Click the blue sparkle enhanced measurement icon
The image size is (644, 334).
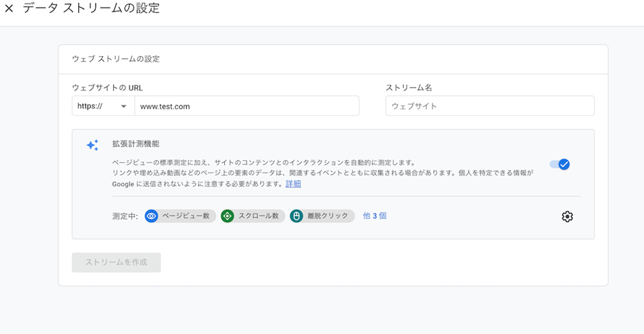(x=92, y=145)
